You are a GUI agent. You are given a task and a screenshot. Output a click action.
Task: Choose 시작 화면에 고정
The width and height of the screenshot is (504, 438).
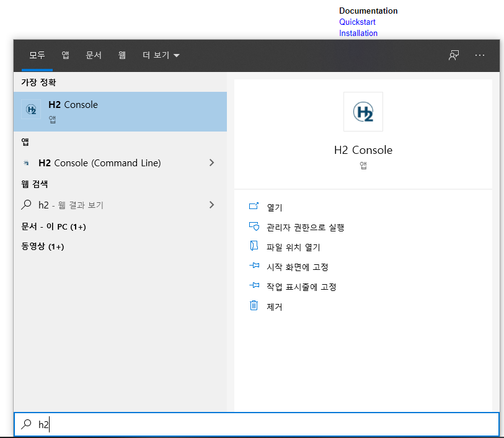coord(298,267)
